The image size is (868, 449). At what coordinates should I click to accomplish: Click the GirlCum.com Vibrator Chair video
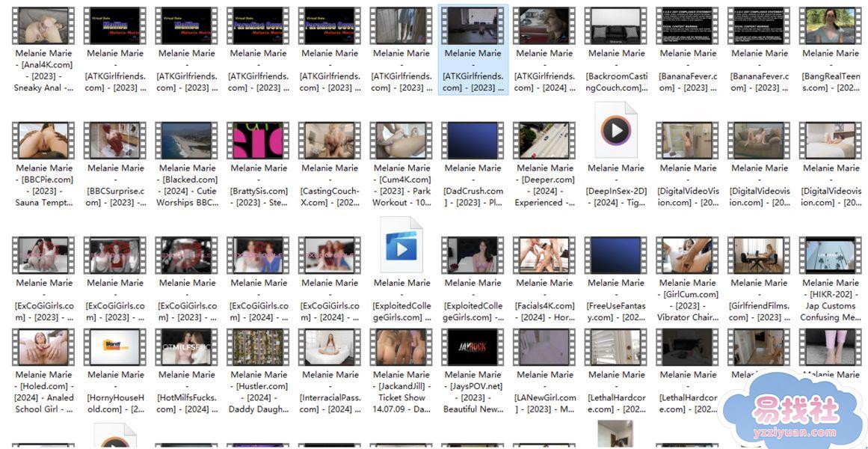(x=688, y=255)
